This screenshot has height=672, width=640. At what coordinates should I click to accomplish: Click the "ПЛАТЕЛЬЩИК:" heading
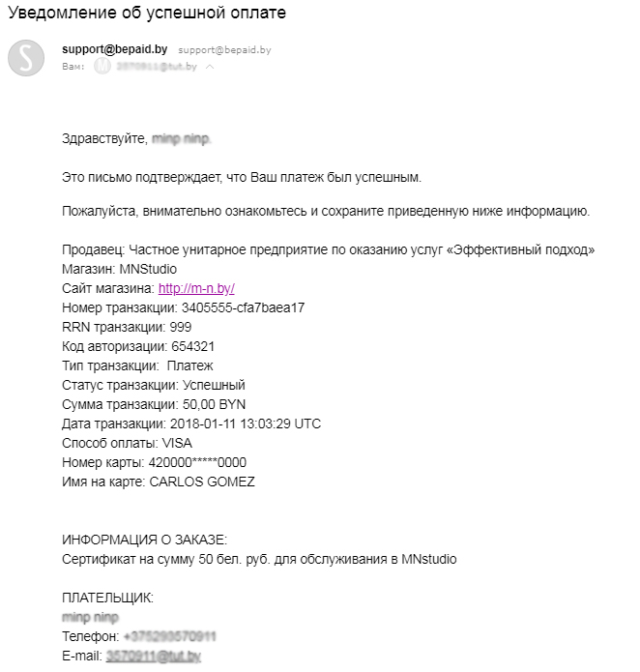[107, 598]
